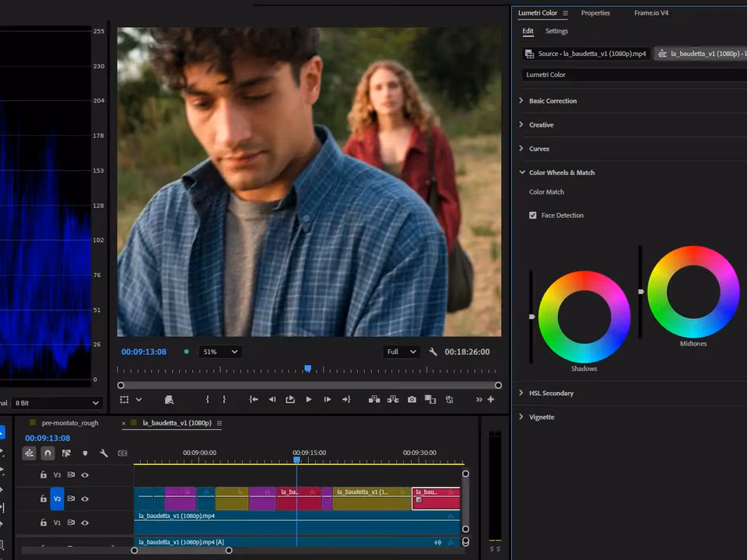Click the Shadows luminance slider handle
The image size is (747, 560).
click(x=531, y=317)
